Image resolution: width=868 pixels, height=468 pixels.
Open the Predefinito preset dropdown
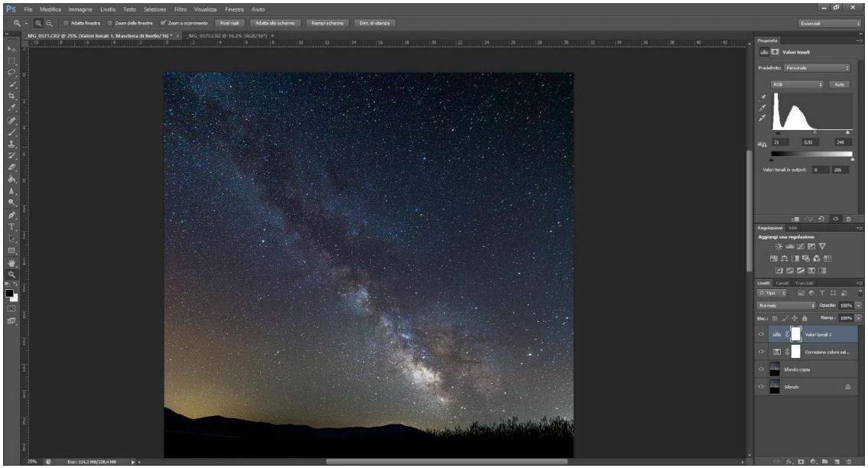click(x=817, y=68)
